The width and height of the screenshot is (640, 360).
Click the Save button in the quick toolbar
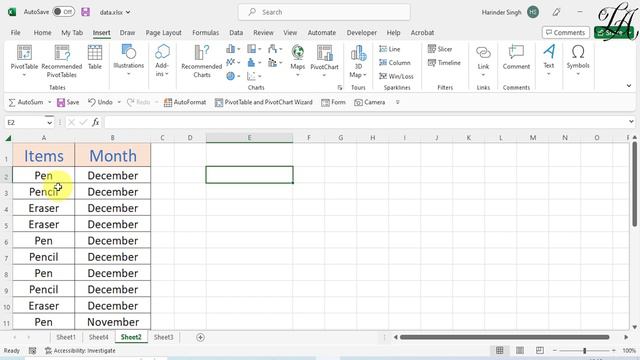68,102
